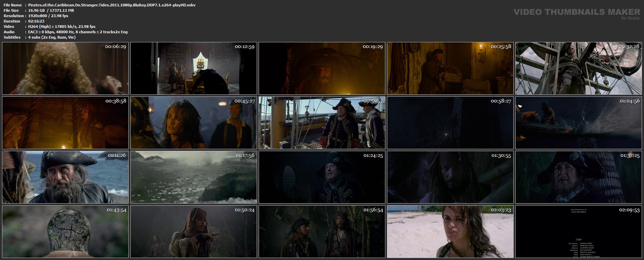Select the thumbnail at 00:32:28
Viewport: 644px width, 260px height.
(x=578, y=68)
